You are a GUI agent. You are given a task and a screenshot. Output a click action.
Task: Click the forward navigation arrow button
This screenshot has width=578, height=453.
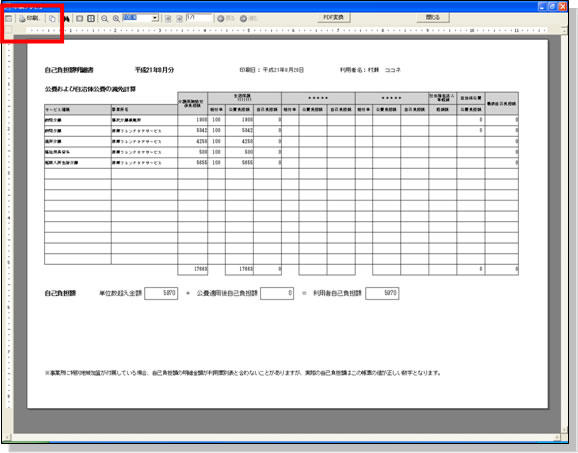click(248, 18)
